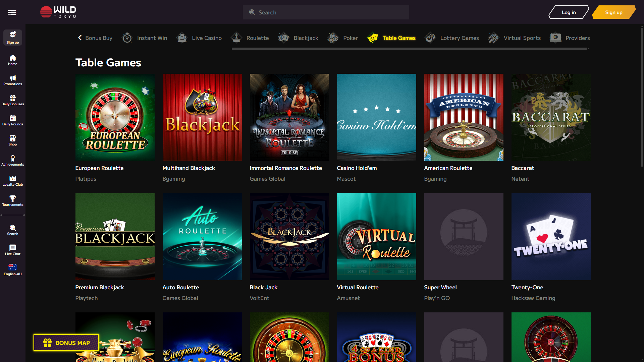The image size is (644, 362).
Task: Go to Home in sidebar
Action: (13, 60)
